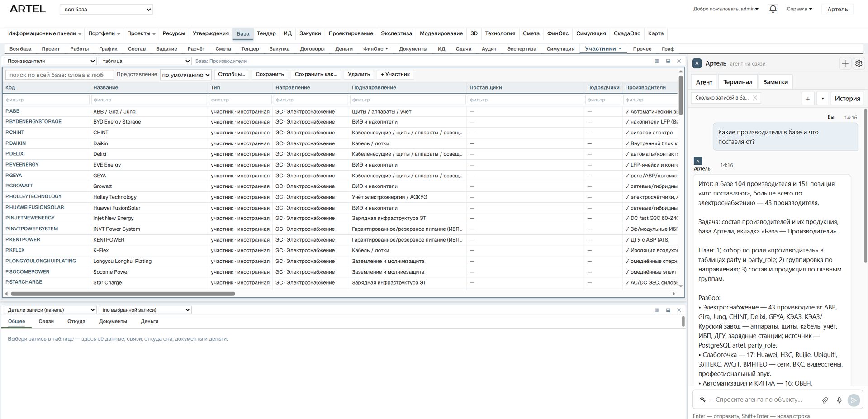Screen dimensions: 868x419
Task: Open the P.HUAWEIFUSIONSOLAR record code
Action: click(34, 208)
